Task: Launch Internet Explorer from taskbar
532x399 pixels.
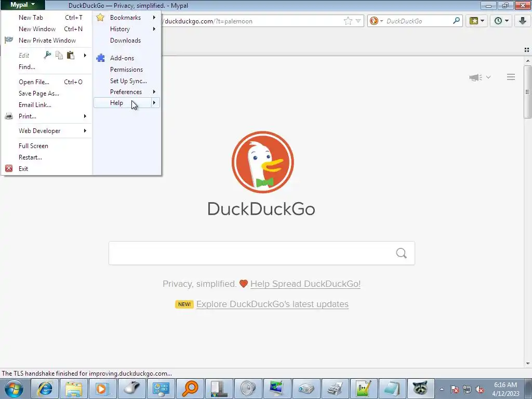Action: coord(45,389)
